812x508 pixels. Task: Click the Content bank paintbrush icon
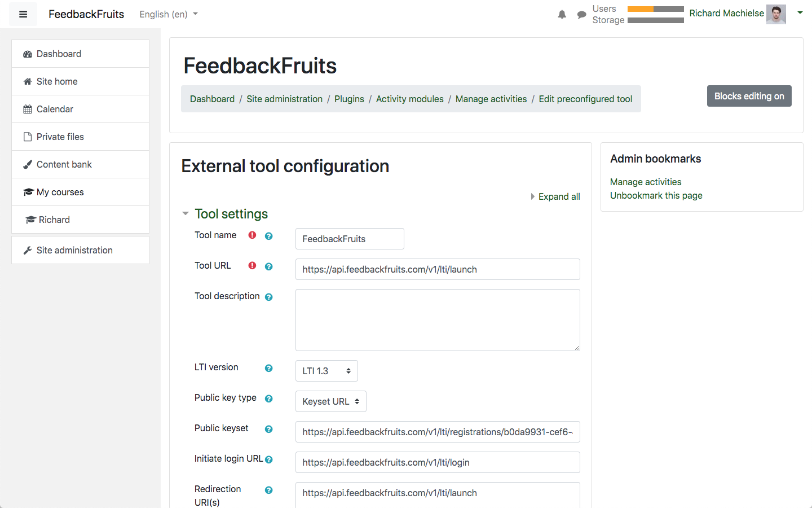[x=28, y=165]
